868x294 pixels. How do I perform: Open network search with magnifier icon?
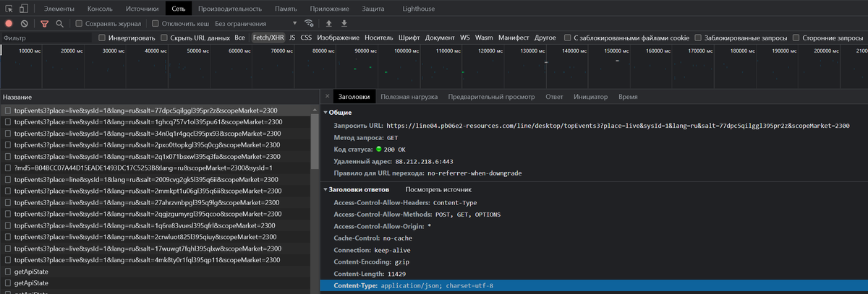coord(60,24)
